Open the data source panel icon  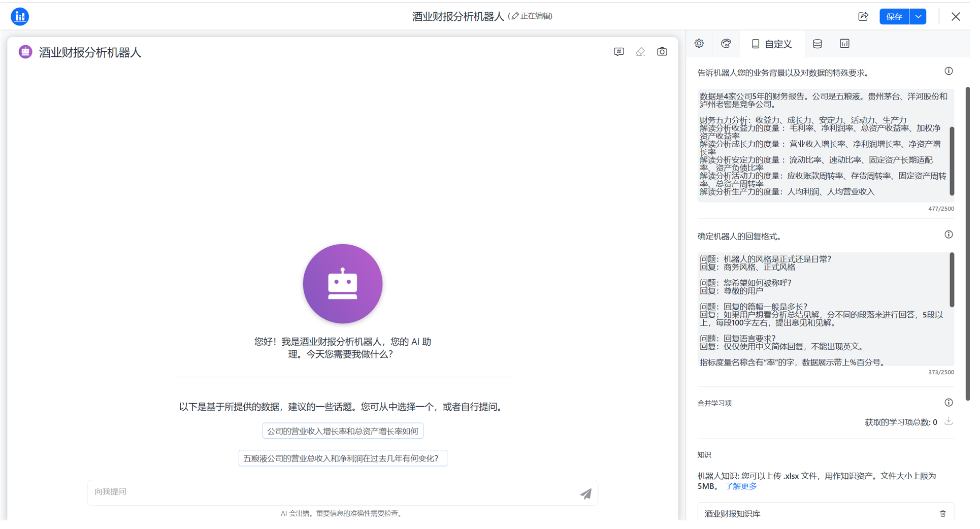817,44
